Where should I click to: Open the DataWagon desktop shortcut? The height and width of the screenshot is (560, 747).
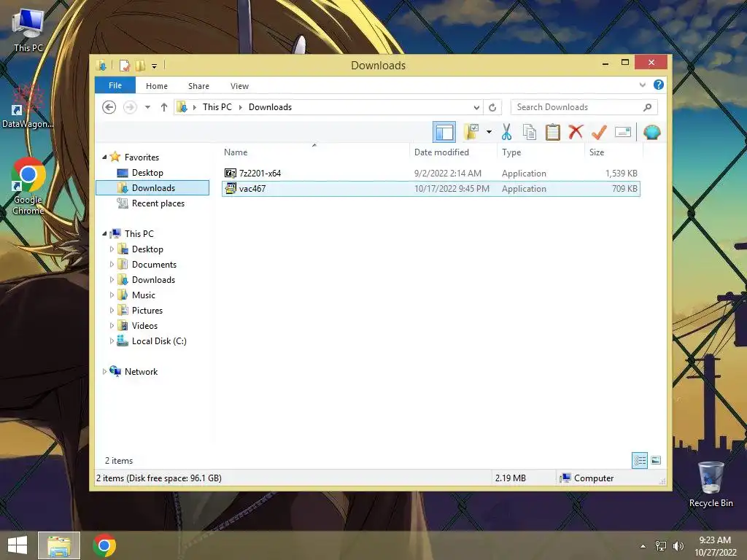coord(28,106)
